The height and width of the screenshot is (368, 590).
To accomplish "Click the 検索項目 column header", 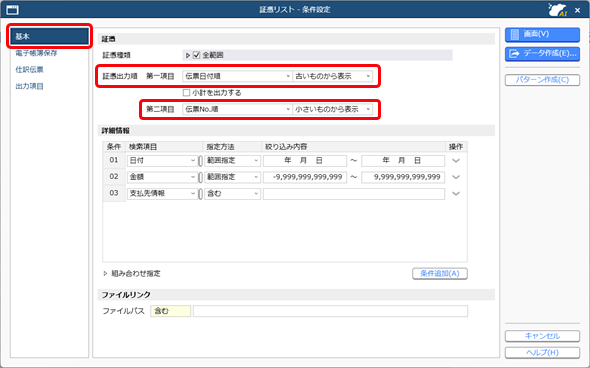I will [164, 147].
